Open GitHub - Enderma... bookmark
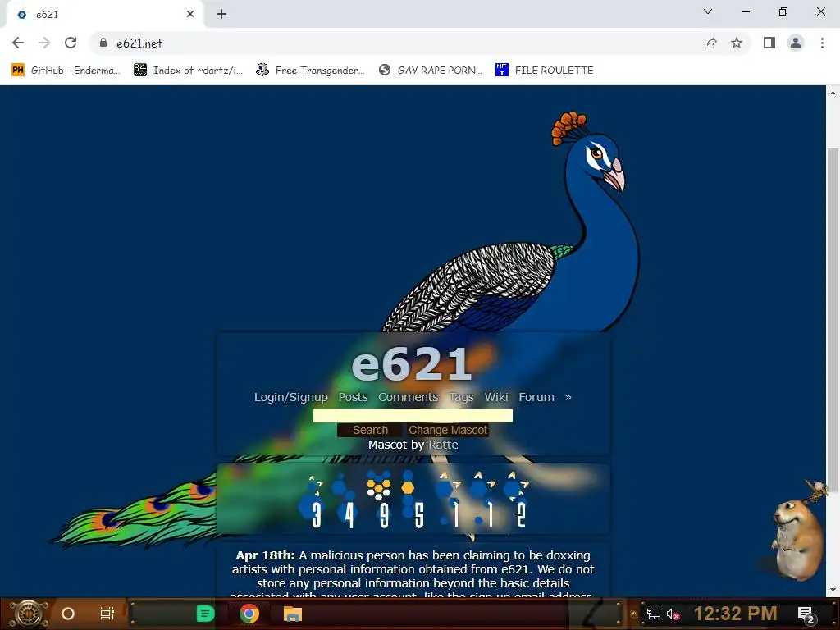 click(66, 71)
